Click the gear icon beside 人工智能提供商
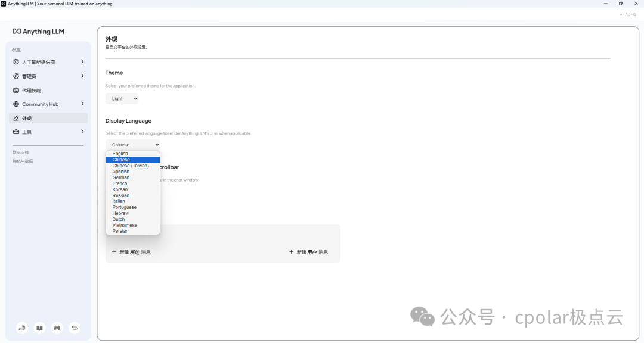 click(16, 61)
